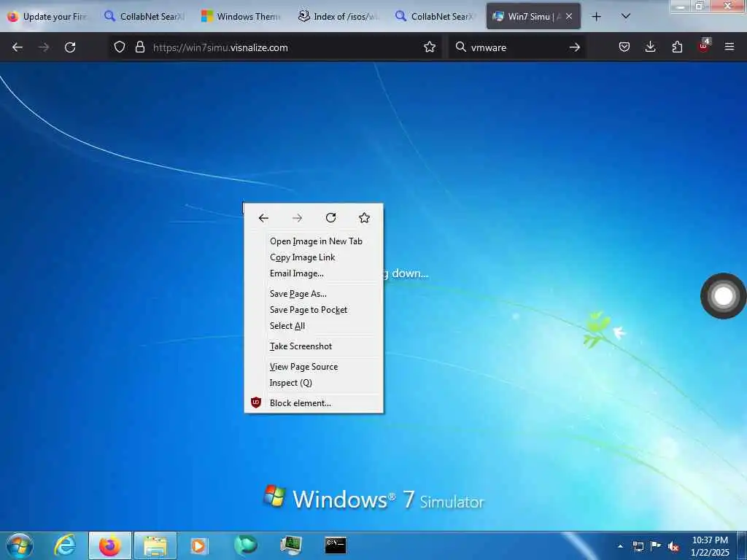The width and height of the screenshot is (747, 560).
Task: Open tracking protection shield icon
Action: coord(120,47)
